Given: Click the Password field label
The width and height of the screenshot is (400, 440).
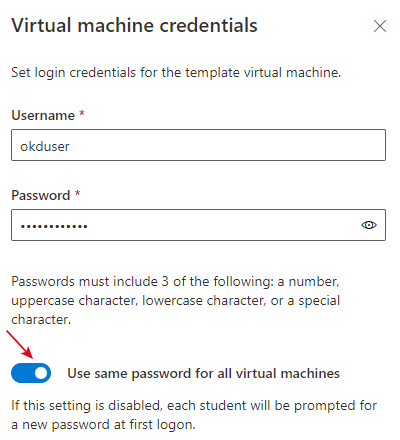Looking at the screenshot, I should coord(41,195).
